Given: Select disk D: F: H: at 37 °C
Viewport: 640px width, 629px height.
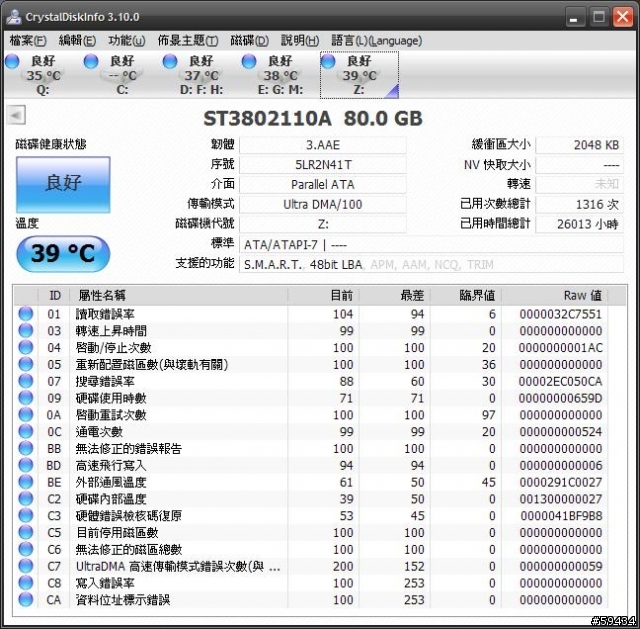Looking at the screenshot, I should 200,75.
